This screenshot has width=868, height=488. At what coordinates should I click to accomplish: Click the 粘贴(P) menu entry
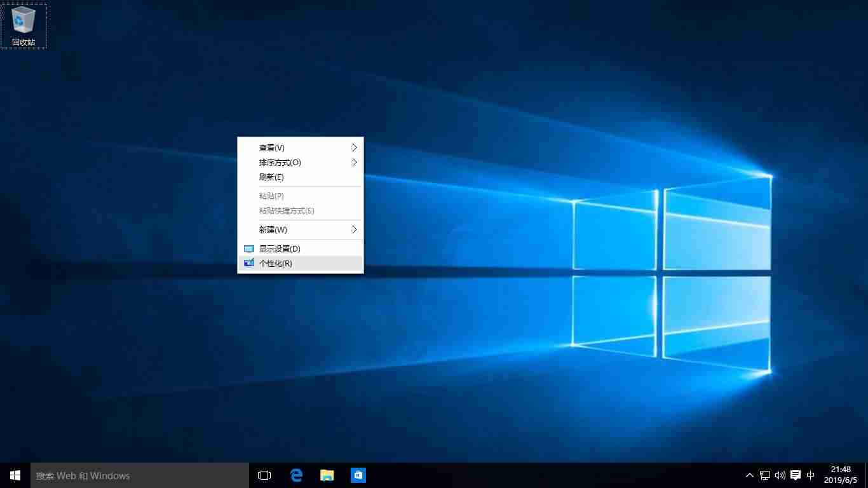click(300, 196)
